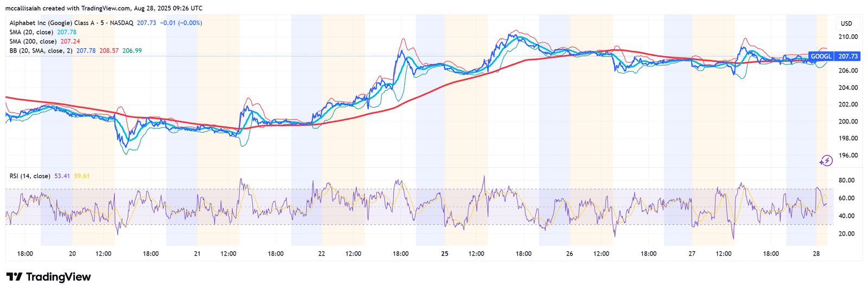Click the RSI value 53.41
Image resolution: width=868 pixels, height=293 pixels.
(62, 176)
